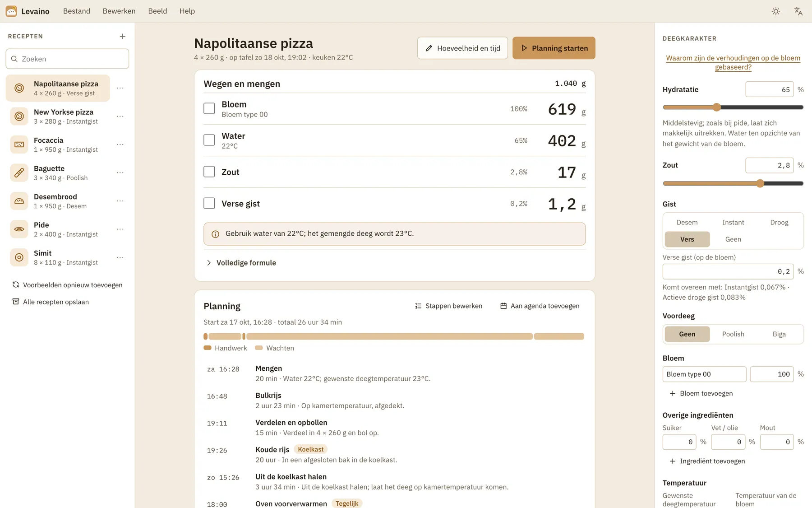Viewport: 812px width, 508px height.
Task: Select Droog yeast type
Action: pos(779,223)
